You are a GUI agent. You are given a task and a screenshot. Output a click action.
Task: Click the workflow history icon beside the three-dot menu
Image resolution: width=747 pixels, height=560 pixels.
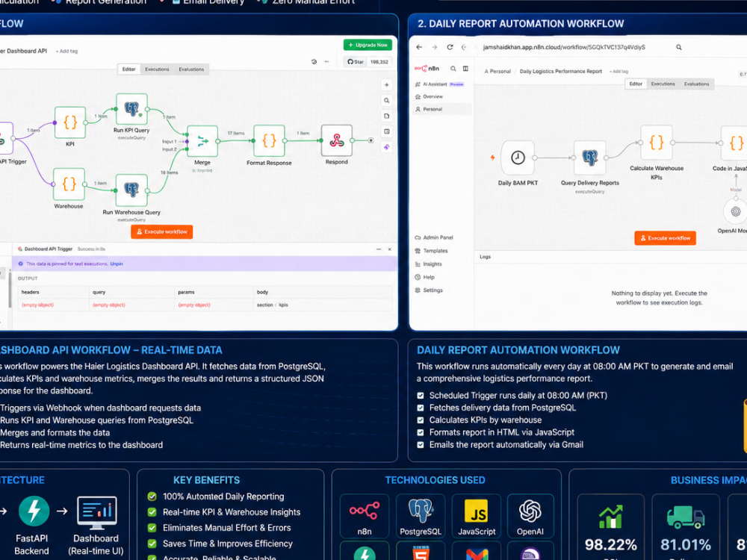(x=314, y=62)
